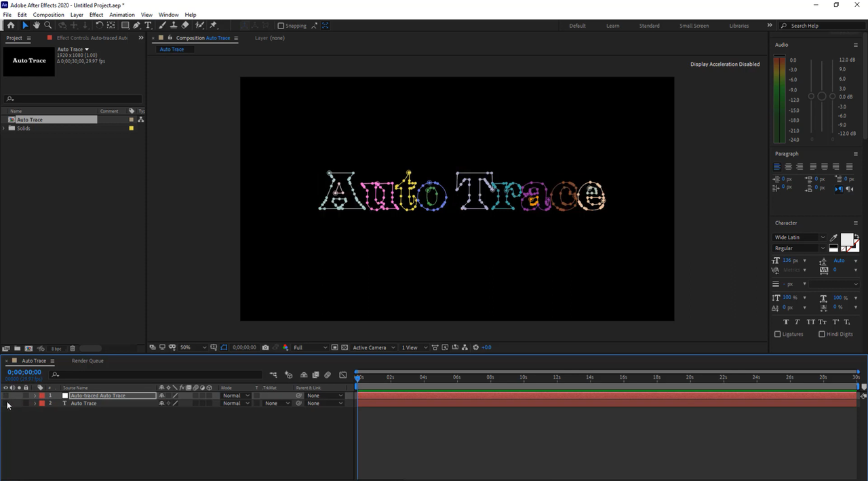The height and width of the screenshot is (481, 868).
Task: Select center align text in Paragraph
Action: point(788,166)
